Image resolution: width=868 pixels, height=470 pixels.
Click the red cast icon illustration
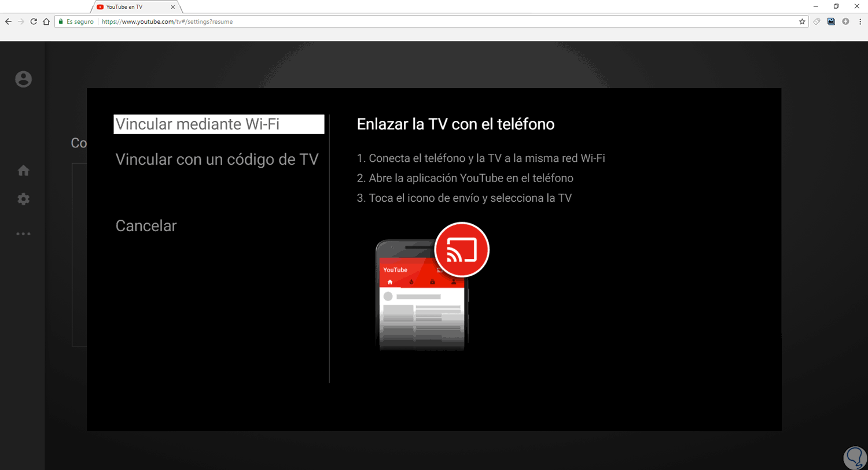click(462, 250)
